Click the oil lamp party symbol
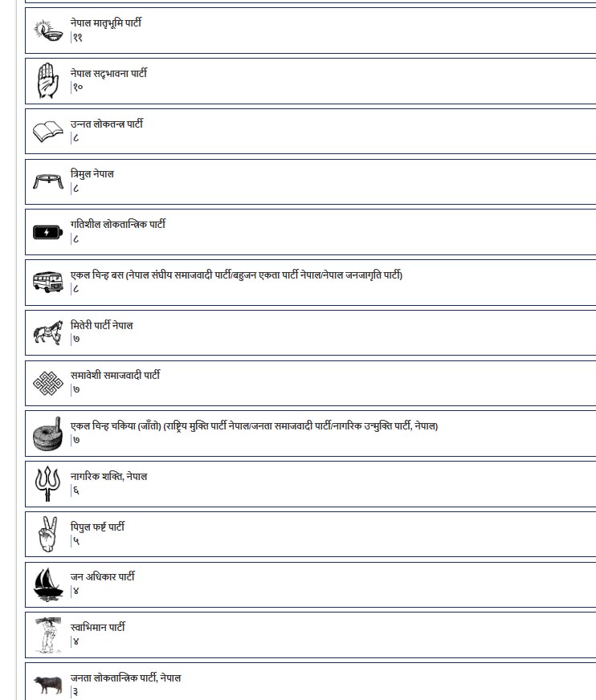The height and width of the screenshot is (700, 596). point(47,31)
